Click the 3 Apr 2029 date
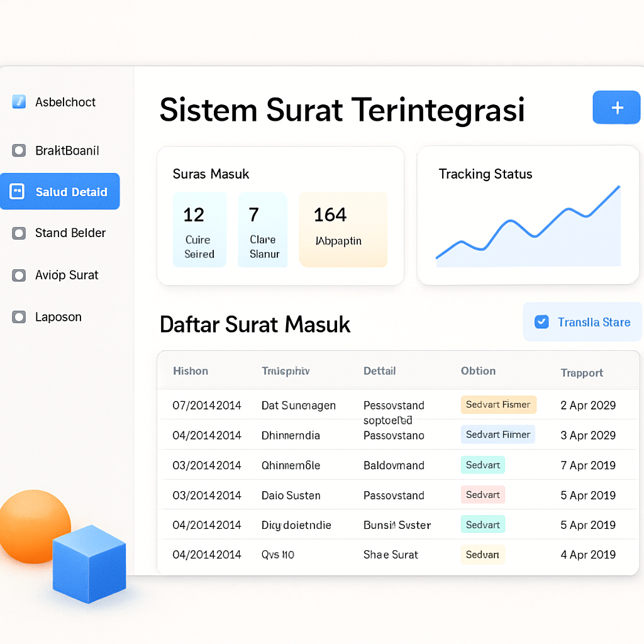The height and width of the screenshot is (644, 644). click(x=588, y=435)
